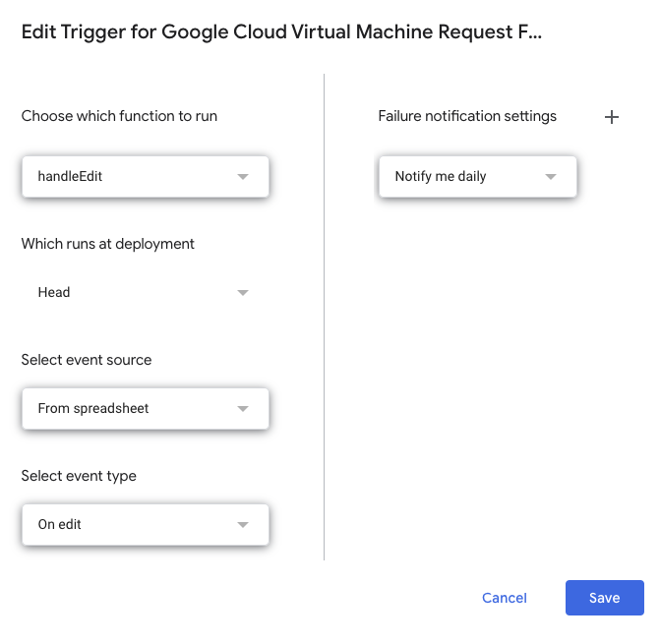660x644 pixels.
Task: Open the From spreadsheet event source dropdown
Action: pyautogui.click(x=146, y=408)
